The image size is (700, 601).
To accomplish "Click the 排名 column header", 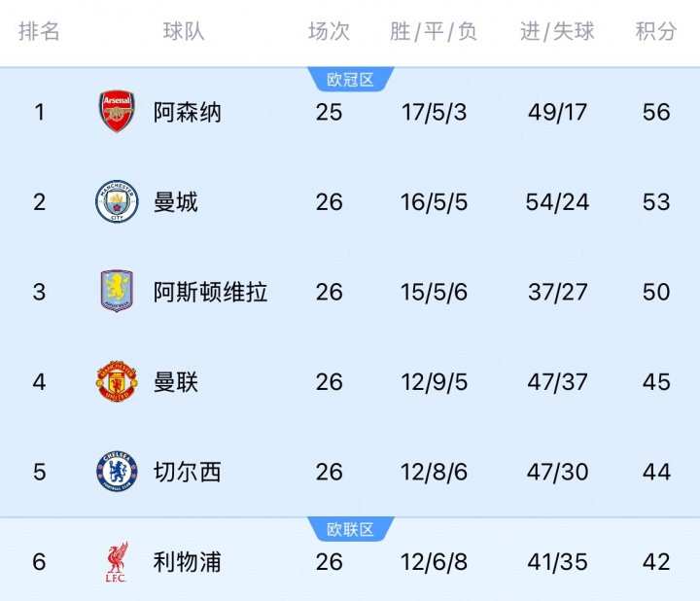I will point(39,31).
